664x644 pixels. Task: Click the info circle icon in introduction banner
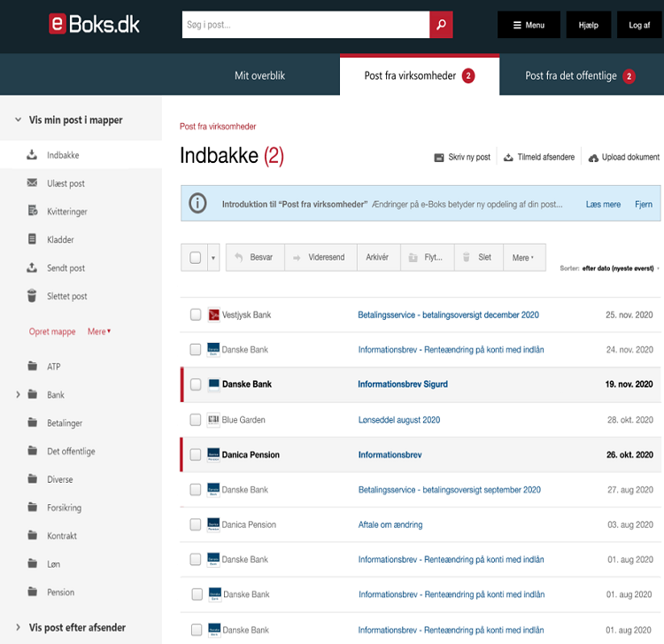coord(197,203)
